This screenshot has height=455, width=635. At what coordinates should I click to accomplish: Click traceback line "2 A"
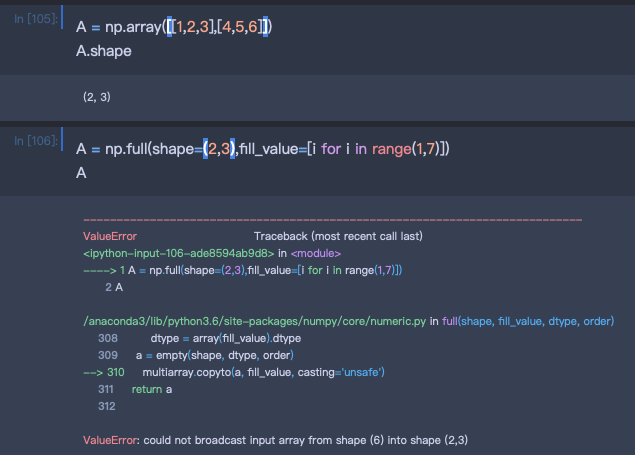(x=113, y=288)
